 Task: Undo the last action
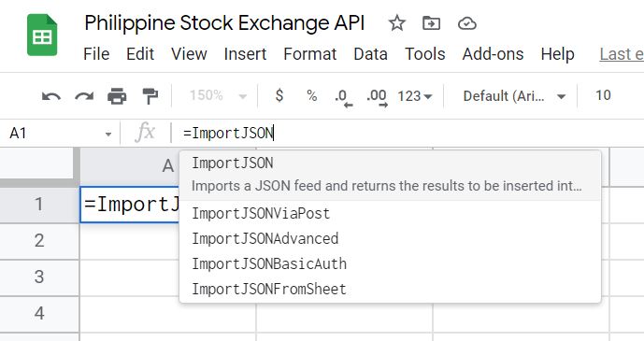click(50, 96)
